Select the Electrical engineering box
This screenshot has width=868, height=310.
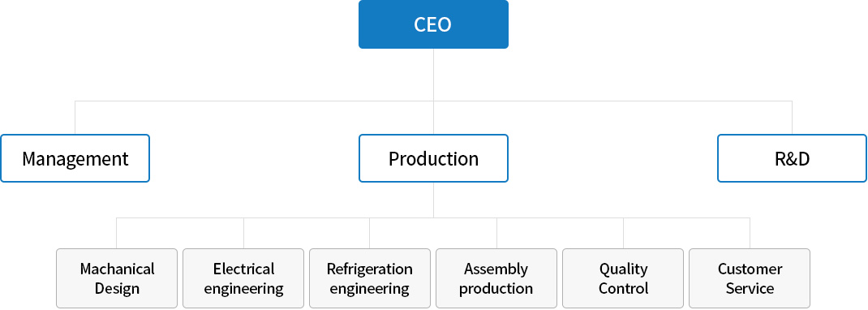[x=243, y=278]
